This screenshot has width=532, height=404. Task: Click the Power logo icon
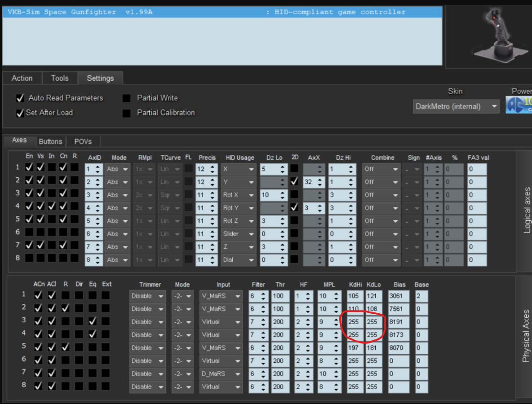point(519,105)
